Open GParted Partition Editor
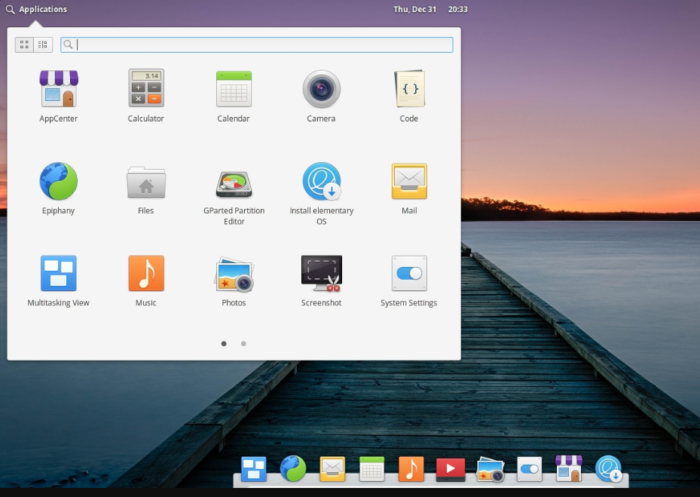 (x=233, y=184)
